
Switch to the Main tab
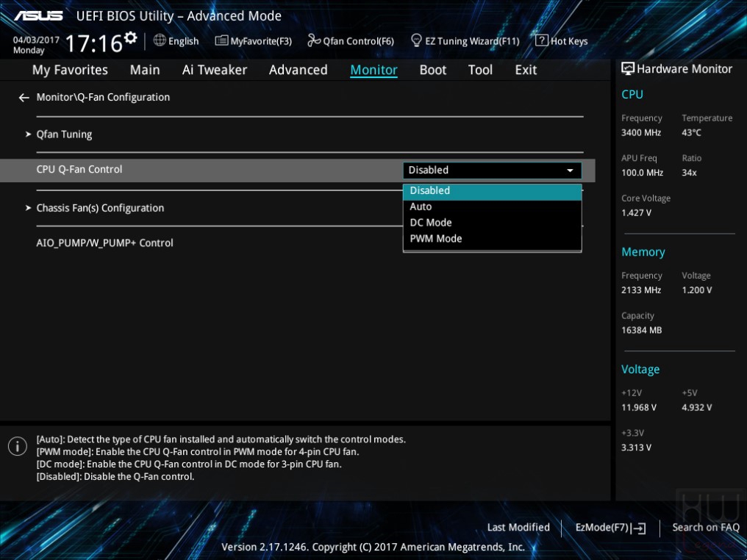point(145,70)
